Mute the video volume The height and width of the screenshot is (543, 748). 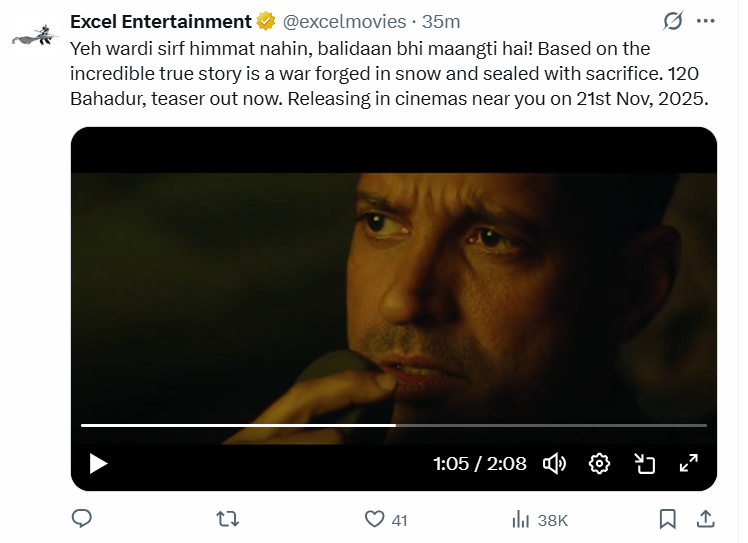click(554, 463)
